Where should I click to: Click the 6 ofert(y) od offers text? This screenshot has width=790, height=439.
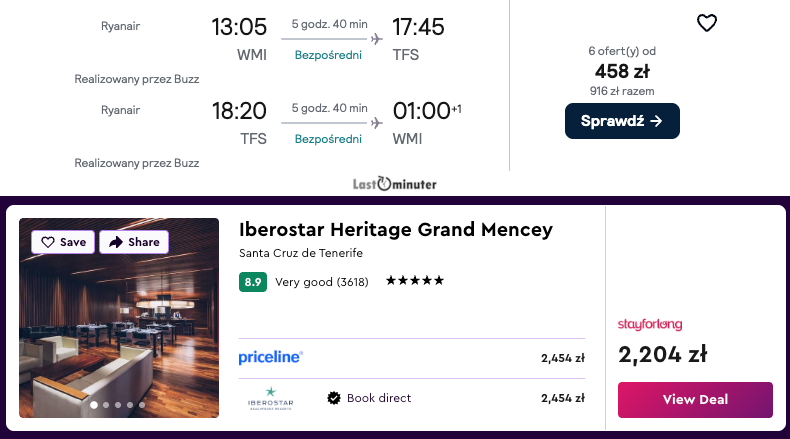pos(622,51)
